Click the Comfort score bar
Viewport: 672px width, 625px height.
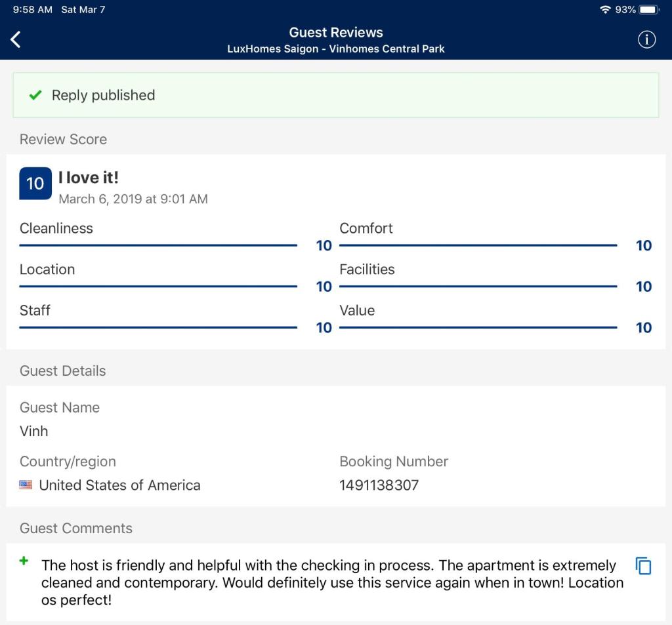tap(478, 245)
